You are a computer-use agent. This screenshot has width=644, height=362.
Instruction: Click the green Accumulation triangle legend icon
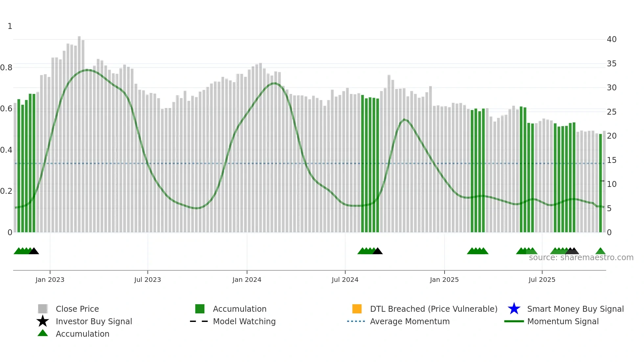(x=43, y=333)
